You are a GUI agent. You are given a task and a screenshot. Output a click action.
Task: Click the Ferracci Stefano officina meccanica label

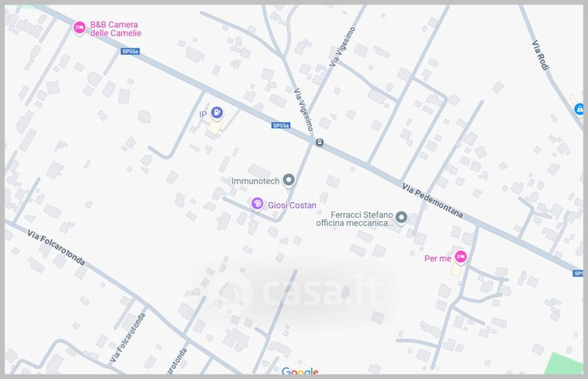coord(354,219)
